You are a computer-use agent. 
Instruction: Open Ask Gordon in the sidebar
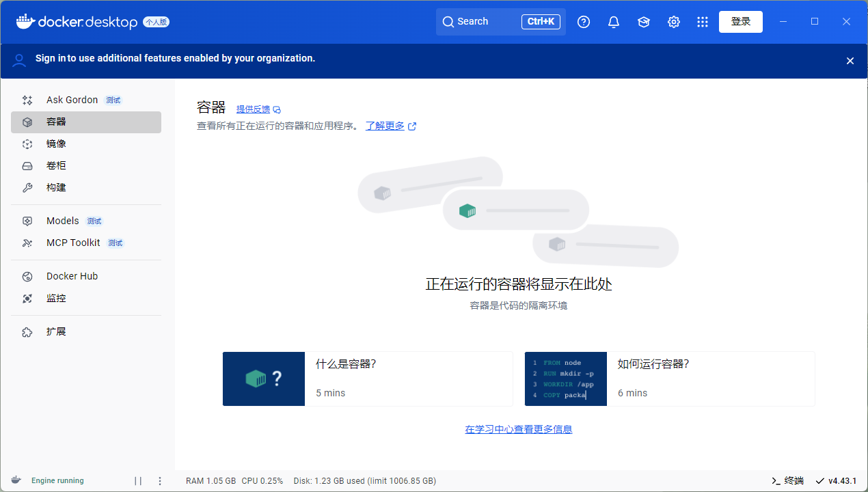72,100
